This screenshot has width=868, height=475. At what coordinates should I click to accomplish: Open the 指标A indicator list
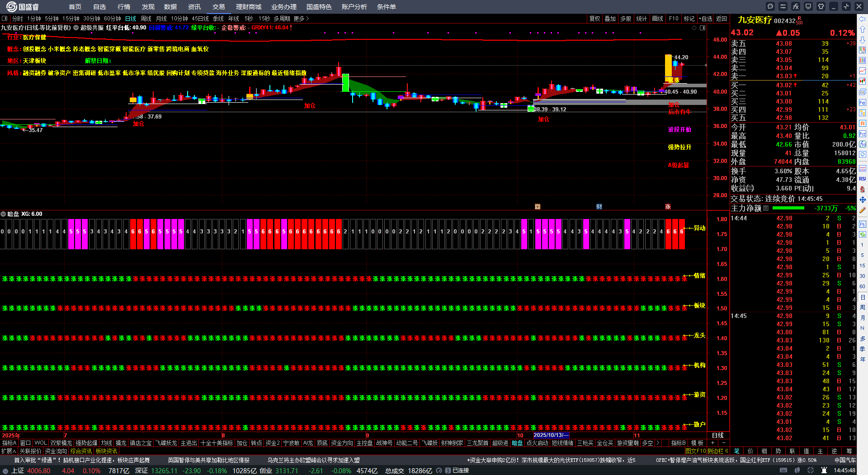pyautogui.click(x=9, y=443)
